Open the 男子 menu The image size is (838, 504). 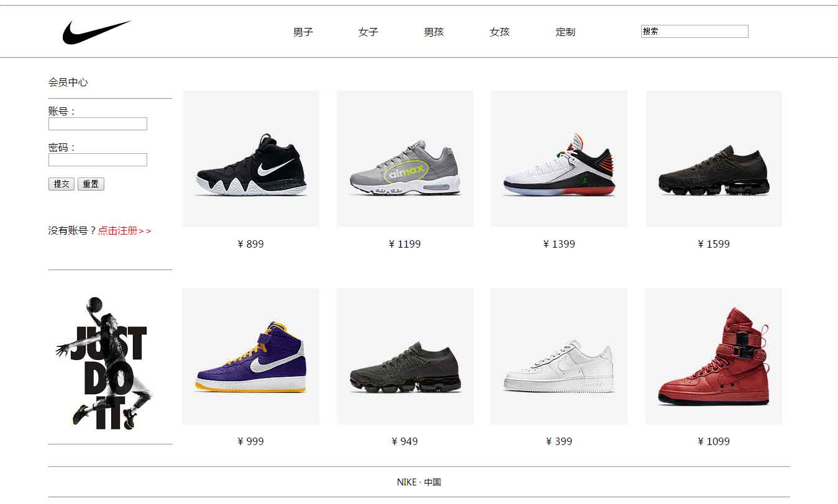pos(303,32)
